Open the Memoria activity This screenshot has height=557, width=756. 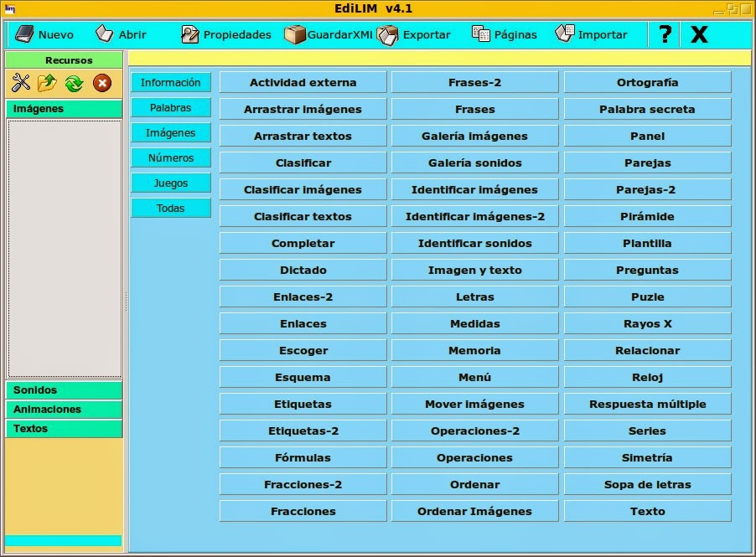coord(475,350)
